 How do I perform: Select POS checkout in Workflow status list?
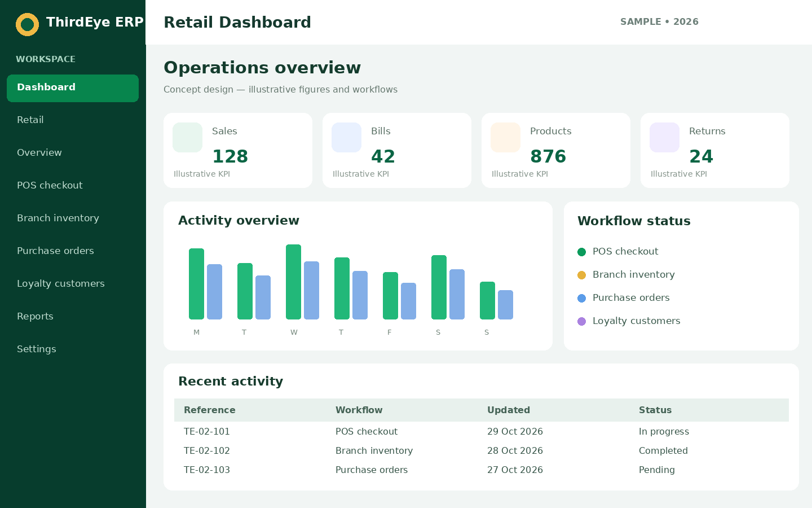pyautogui.click(x=625, y=251)
